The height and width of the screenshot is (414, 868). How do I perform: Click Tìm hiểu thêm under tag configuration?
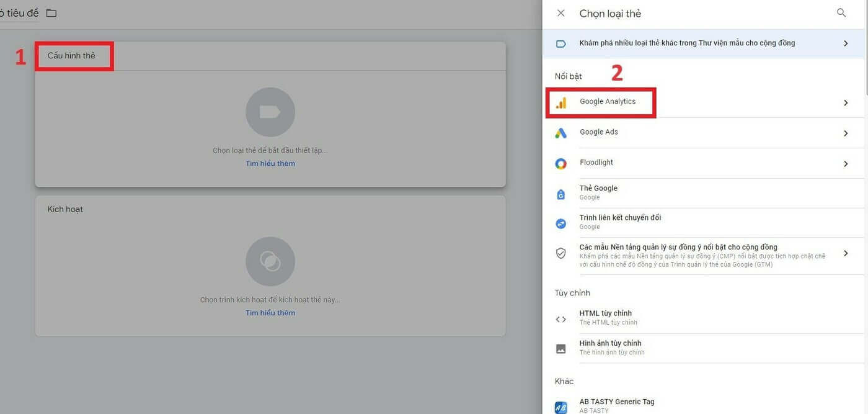270,164
